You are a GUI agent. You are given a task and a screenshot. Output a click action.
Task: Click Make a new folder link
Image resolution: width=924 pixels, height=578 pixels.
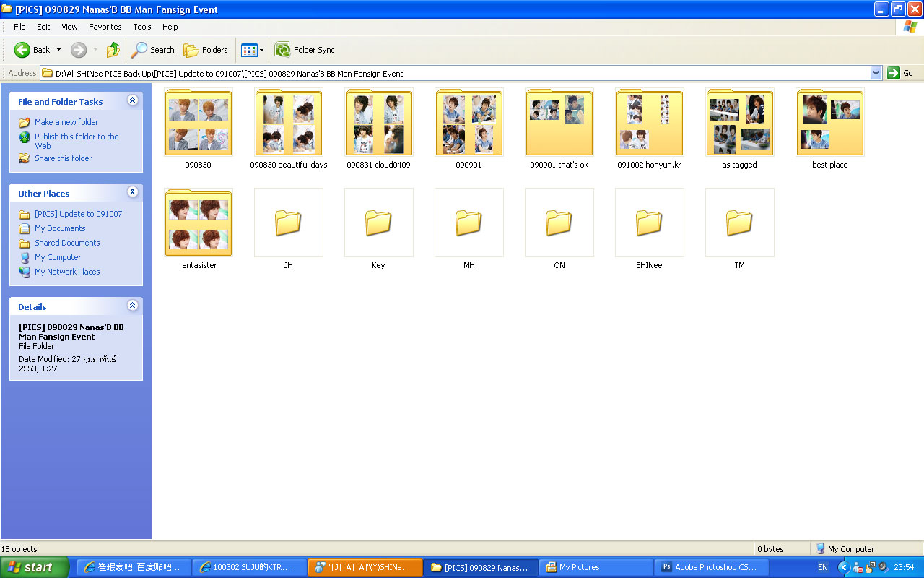click(66, 122)
